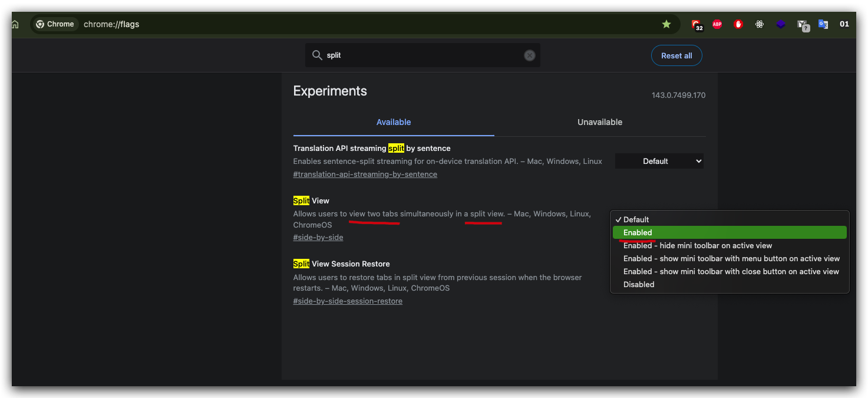
Task: Click the Home icon in toolbar
Action: click(15, 24)
